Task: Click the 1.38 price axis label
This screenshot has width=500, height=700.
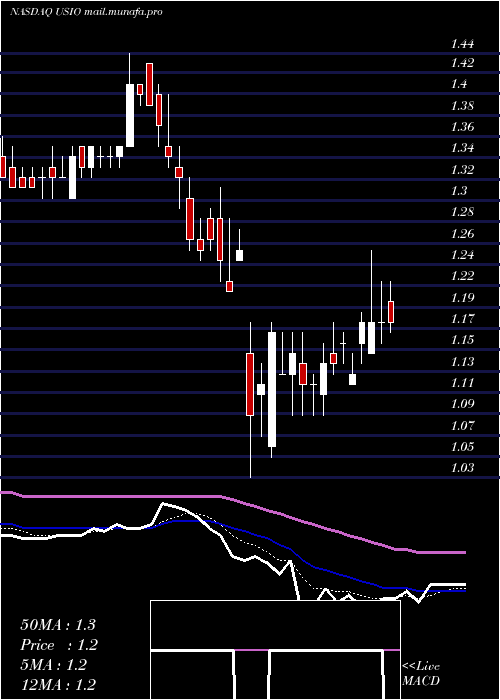Action: (x=462, y=106)
